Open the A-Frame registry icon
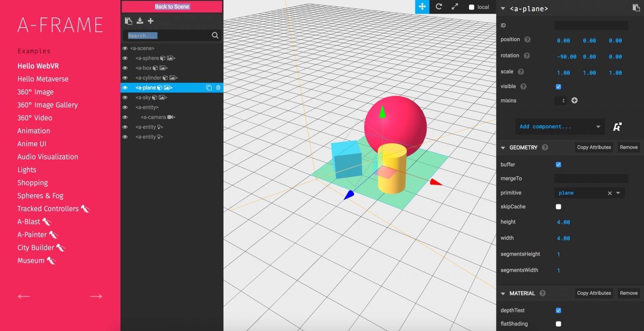The image size is (644, 331). coord(617,127)
